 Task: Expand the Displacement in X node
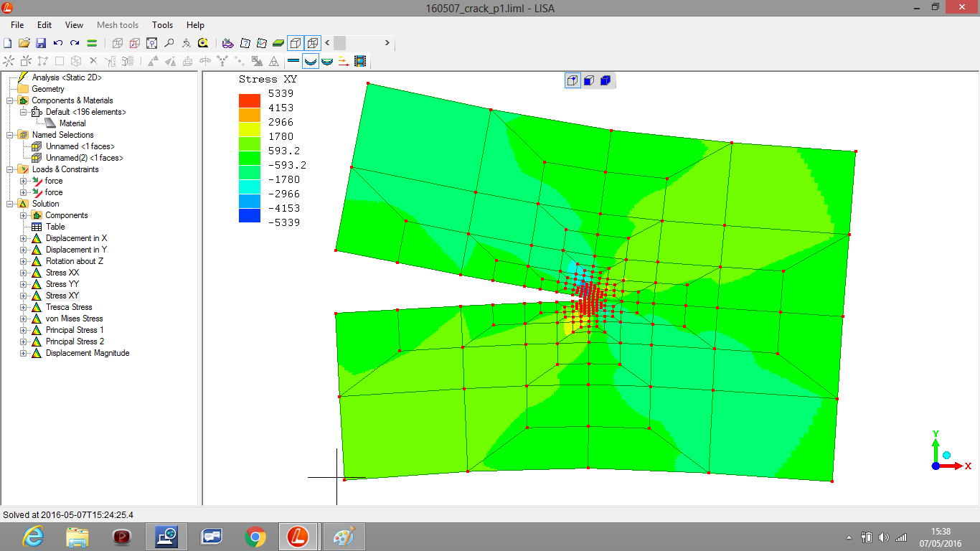(24, 238)
